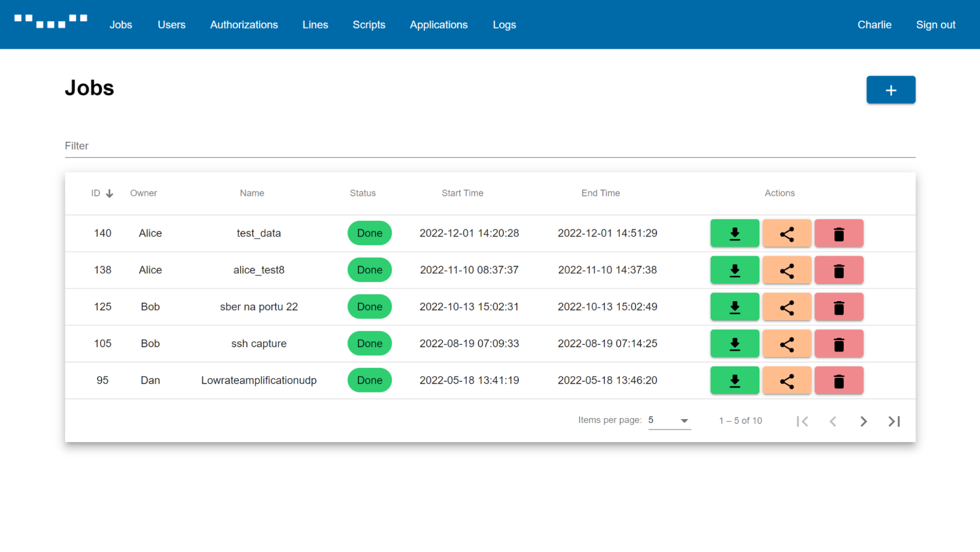Delete job 125 sber na portu 22
980x552 pixels.
coord(839,307)
